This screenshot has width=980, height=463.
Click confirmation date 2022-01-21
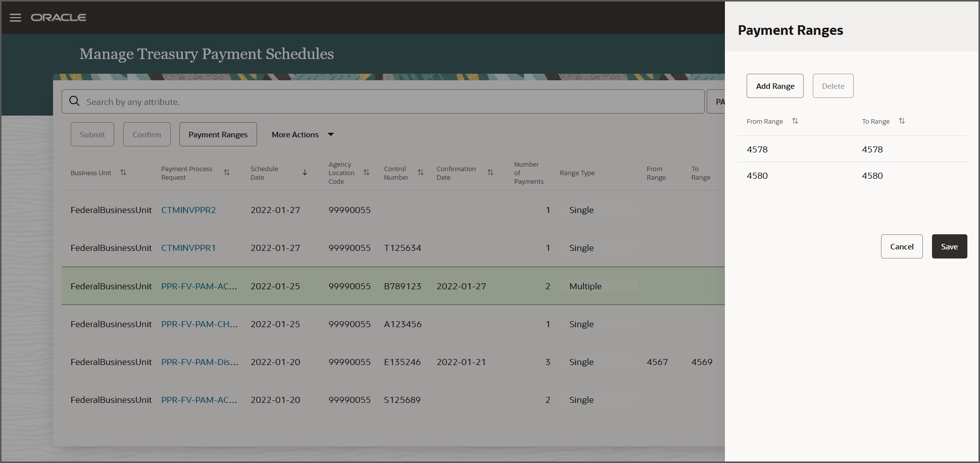pyautogui.click(x=461, y=362)
